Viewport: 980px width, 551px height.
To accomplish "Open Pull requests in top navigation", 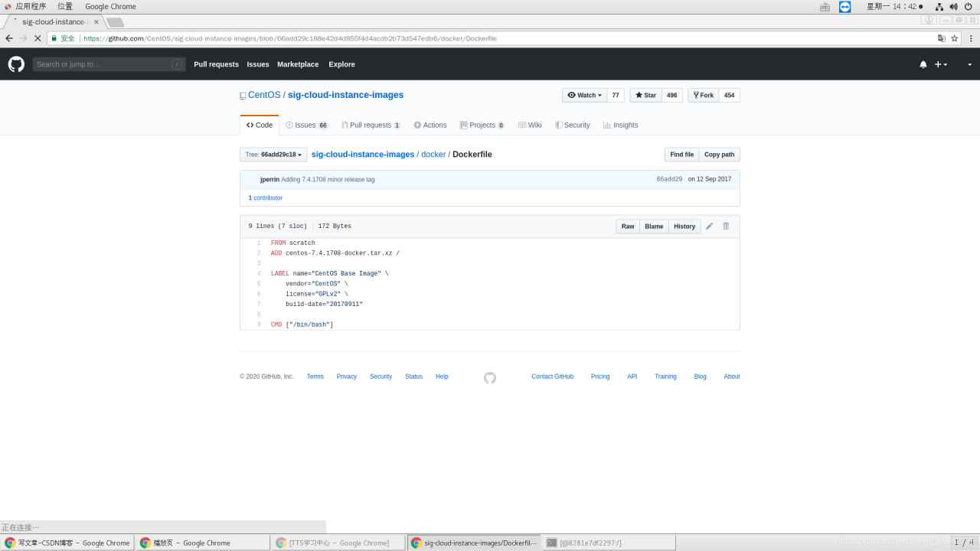I will coord(216,64).
